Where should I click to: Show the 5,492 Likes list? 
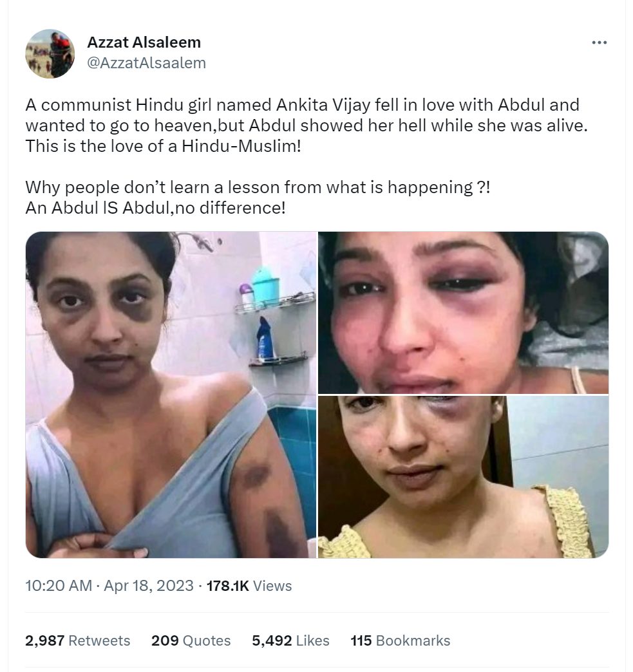pos(291,640)
